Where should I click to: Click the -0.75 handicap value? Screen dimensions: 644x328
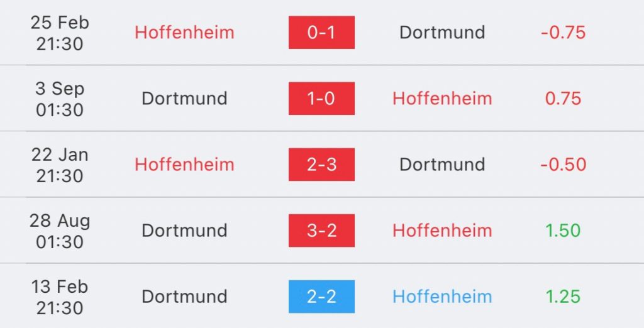coord(563,33)
